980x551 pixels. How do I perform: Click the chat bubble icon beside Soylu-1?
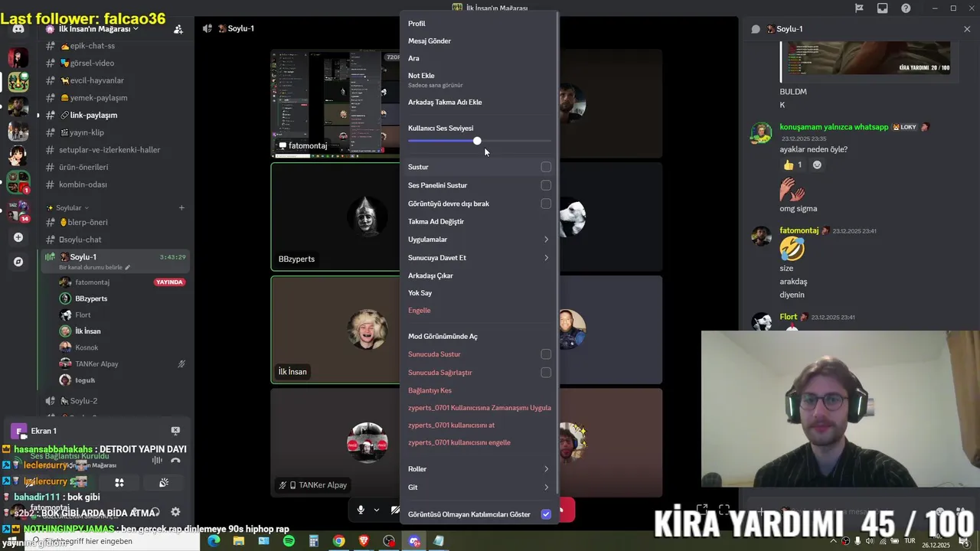[756, 29]
